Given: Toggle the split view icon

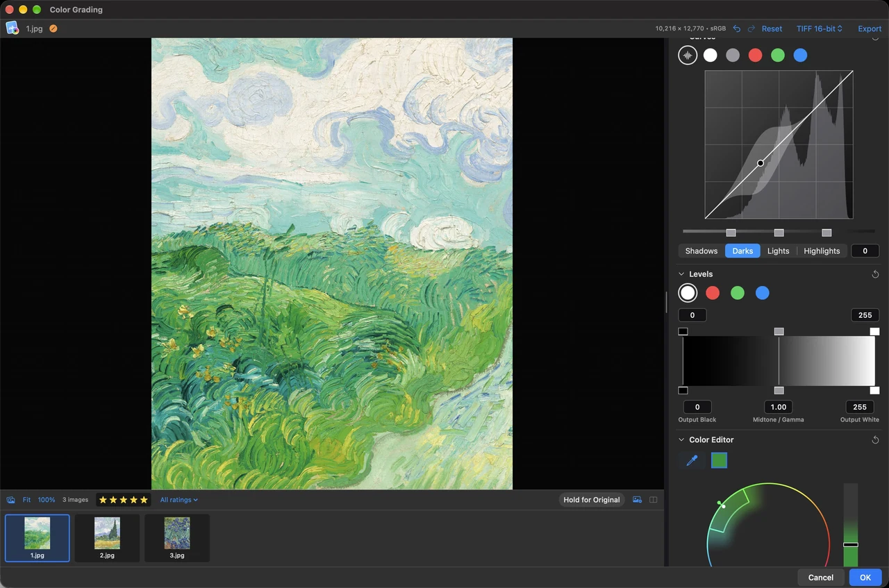Looking at the screenshot, I should coord(654,500).
